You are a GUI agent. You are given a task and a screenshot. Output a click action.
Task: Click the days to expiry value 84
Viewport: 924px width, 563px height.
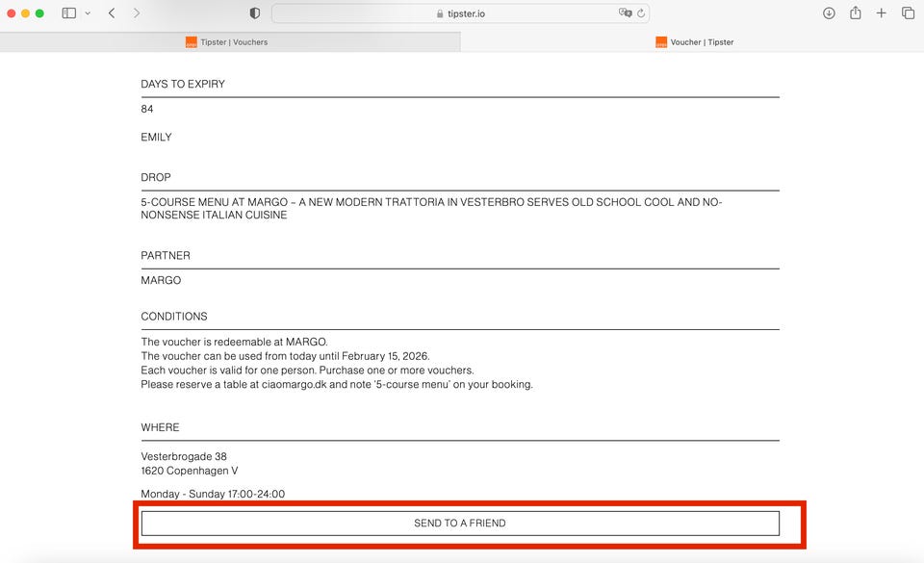(x=146, y=109)
